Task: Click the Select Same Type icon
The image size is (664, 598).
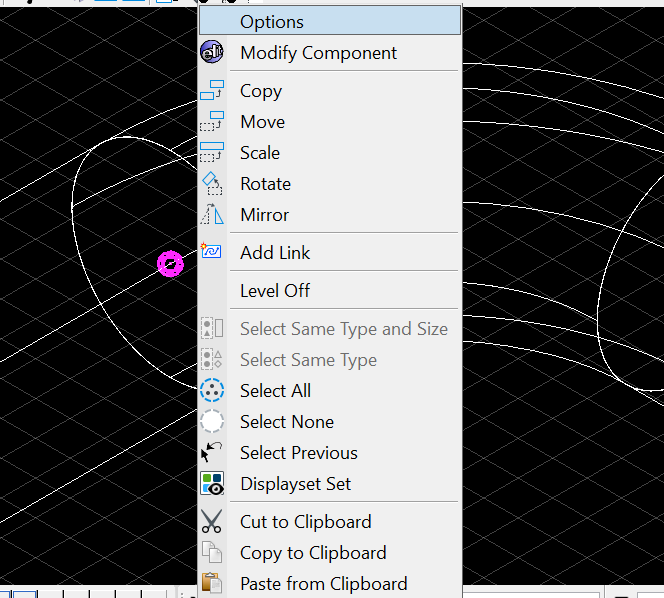Action: tap(212, 359)
